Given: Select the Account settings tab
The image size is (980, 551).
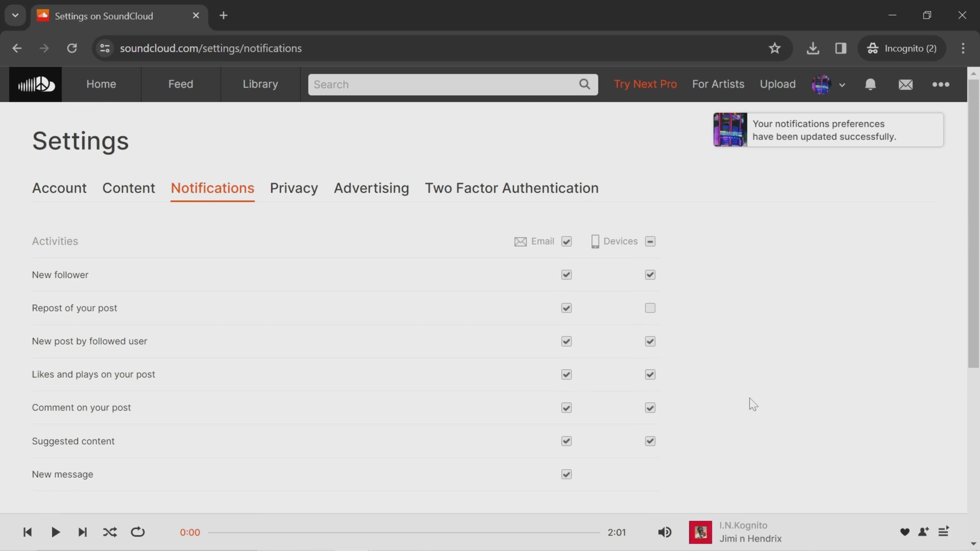Looking at the screenshot, I should click(x=59, y=188).
